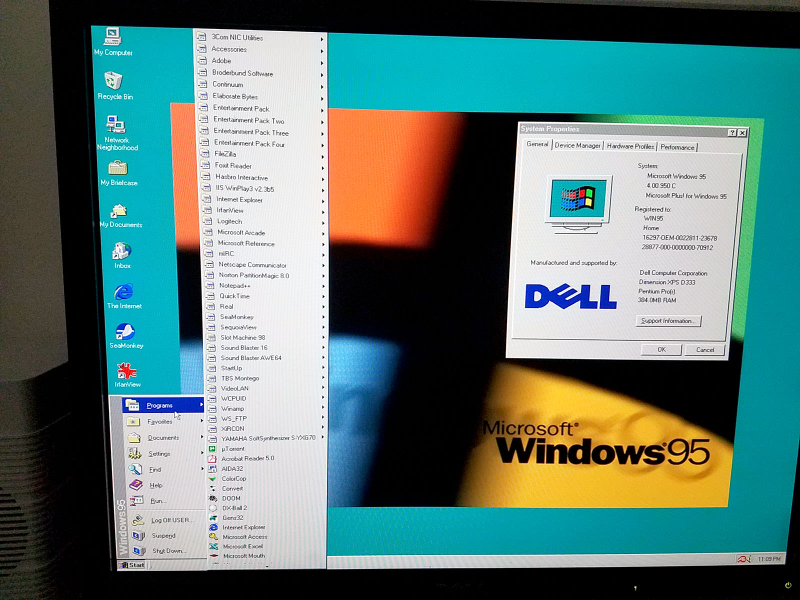Screen dimensions: 800x600
Task: Click the "Dell Computer Corporation" text
Action: [673, 273]
